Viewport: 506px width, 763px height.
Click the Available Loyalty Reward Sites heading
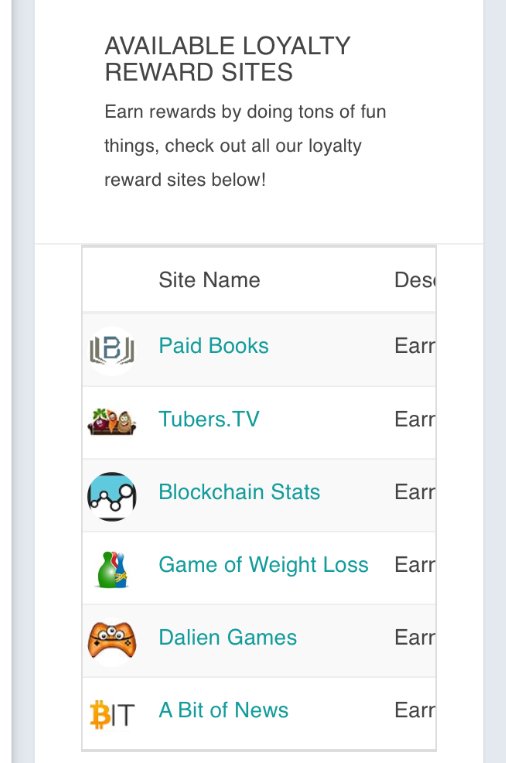(x=228, y=59)
